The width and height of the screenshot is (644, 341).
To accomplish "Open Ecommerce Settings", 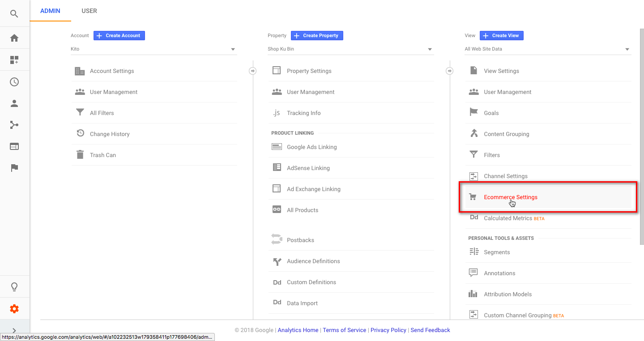I will coord(548,197).
